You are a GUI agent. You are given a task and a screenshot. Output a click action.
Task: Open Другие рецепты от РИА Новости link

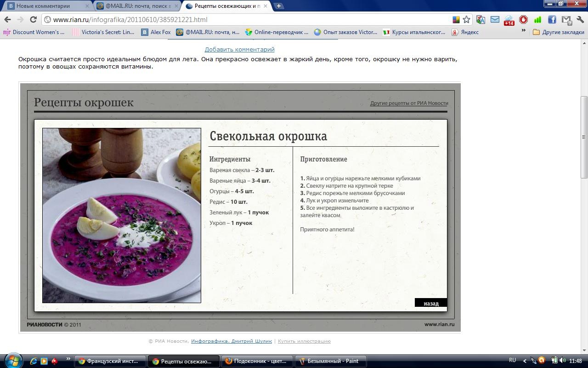[409, 103]
